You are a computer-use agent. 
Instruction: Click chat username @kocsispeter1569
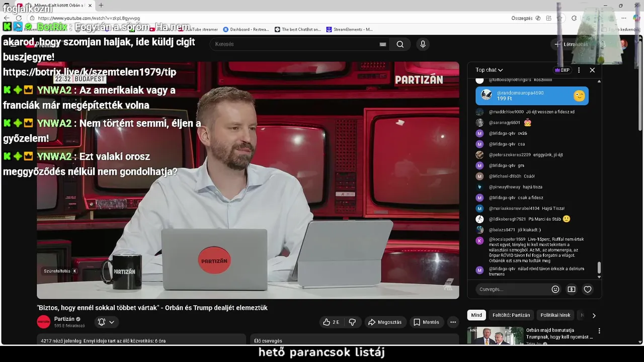tap(507, 239)
